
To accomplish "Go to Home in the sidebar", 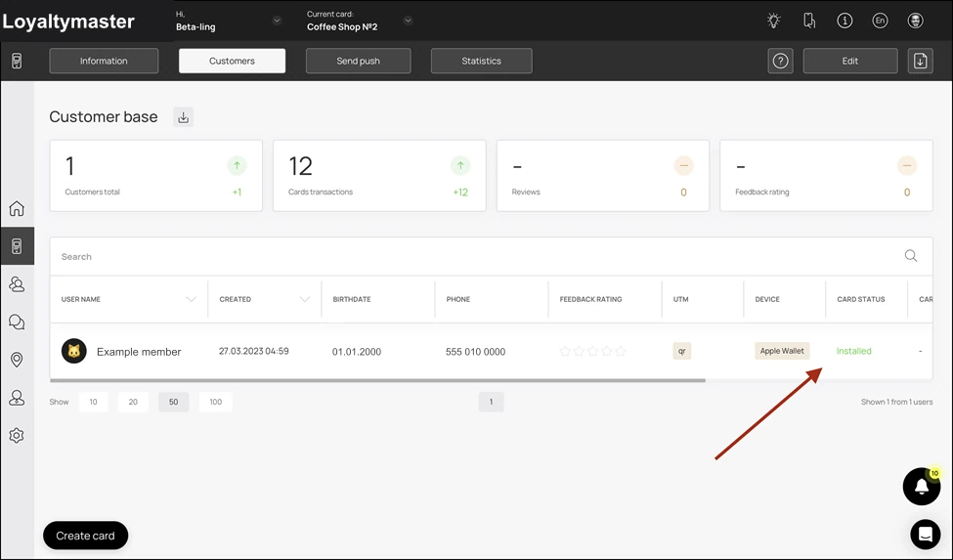I will pyautogui.click(x=17, y=208).
